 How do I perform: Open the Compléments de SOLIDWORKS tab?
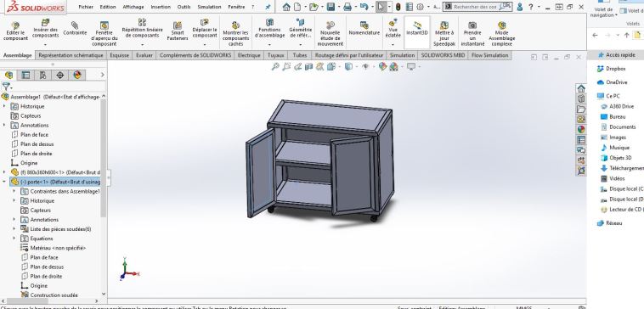[195, 55]
